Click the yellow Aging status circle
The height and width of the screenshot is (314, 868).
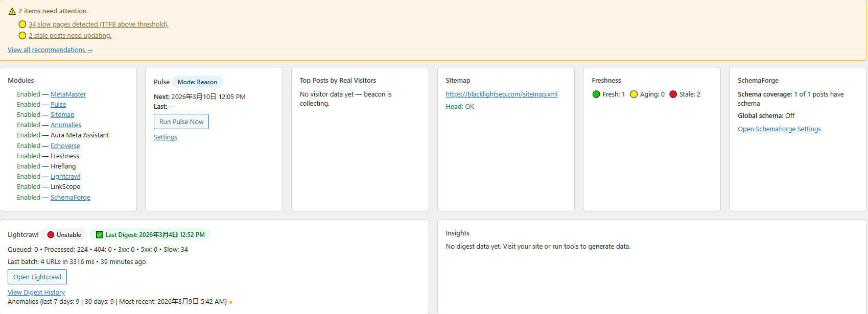(x=634, y=94)
